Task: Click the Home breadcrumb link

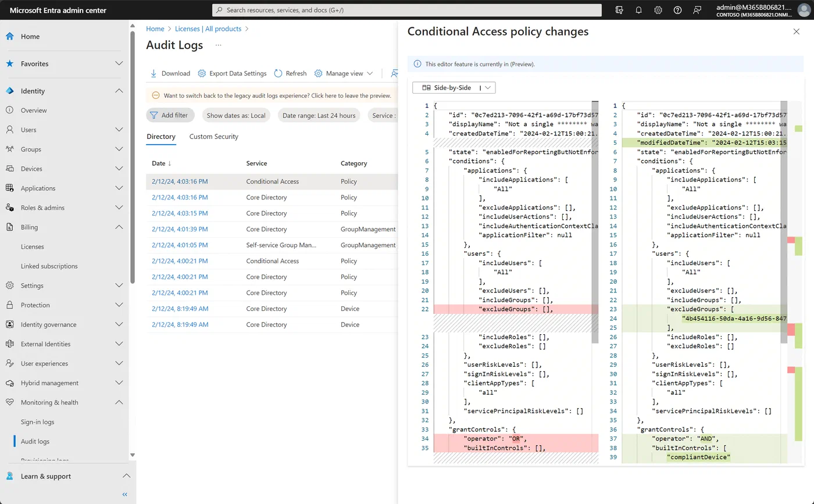Action: point(155,28)
